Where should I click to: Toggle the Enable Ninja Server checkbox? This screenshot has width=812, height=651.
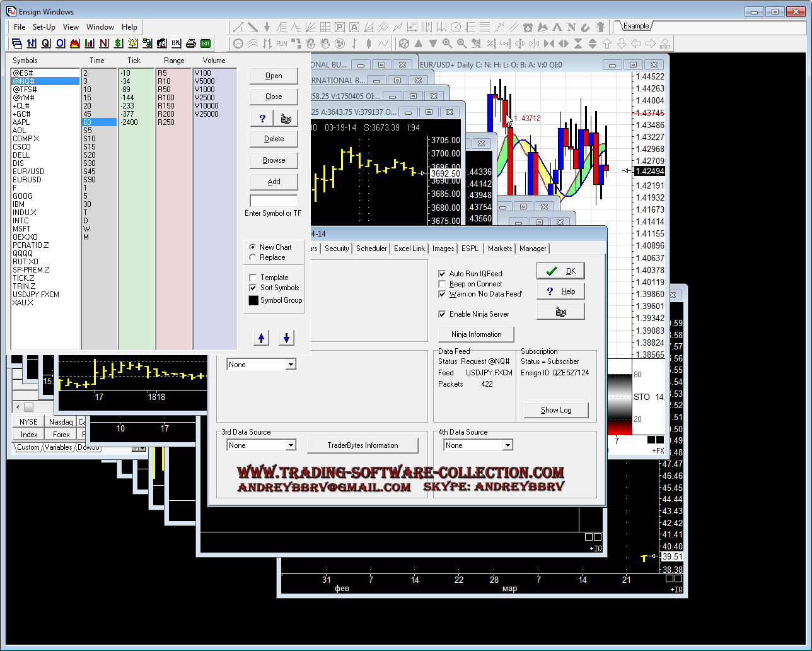pos(442,314)
